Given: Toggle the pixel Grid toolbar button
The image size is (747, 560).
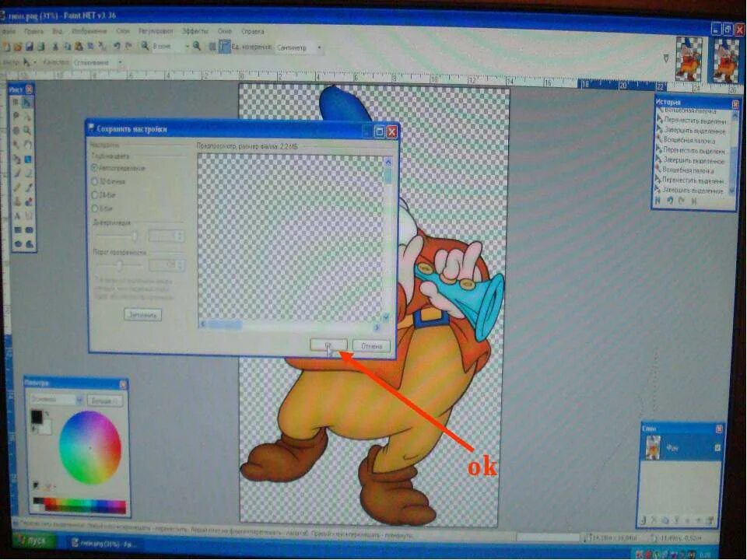Looking at the screenshot, I should coord(212,47).
